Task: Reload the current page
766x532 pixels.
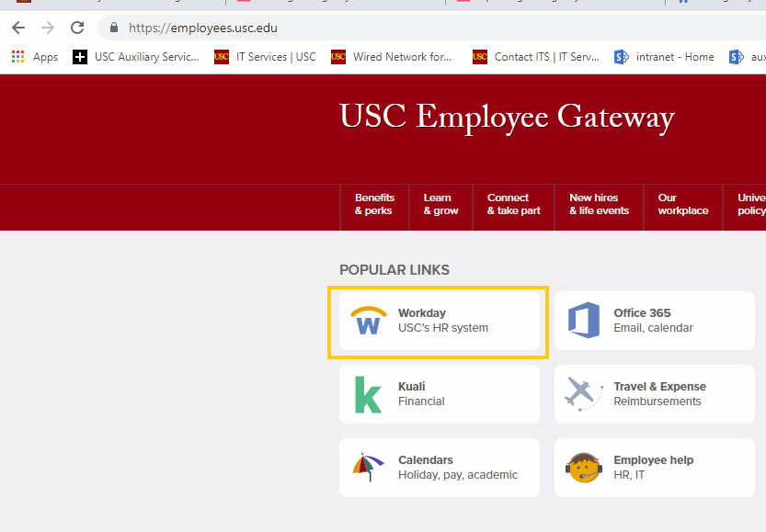Action: [76, 28]
